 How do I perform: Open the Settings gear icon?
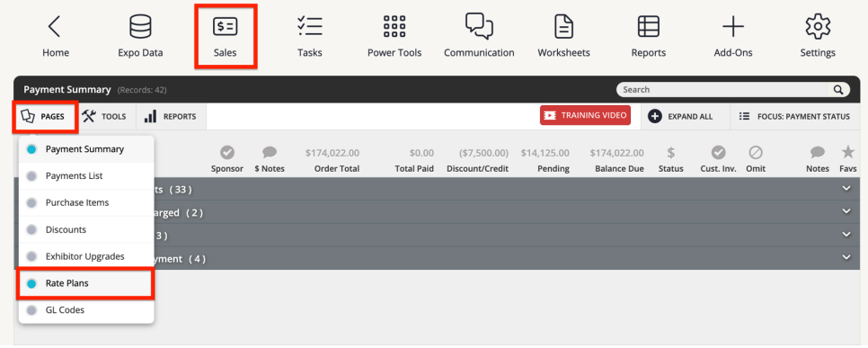pos(818,27)
